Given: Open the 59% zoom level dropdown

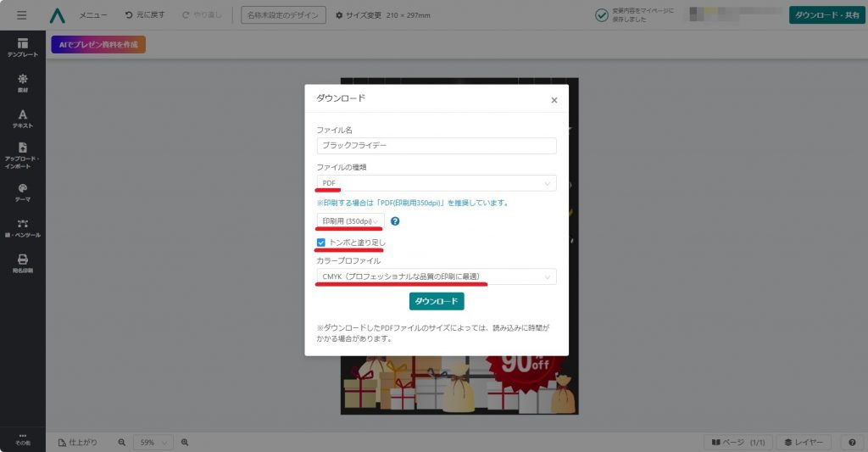Looking at the screenshot, I should (153, 443).
